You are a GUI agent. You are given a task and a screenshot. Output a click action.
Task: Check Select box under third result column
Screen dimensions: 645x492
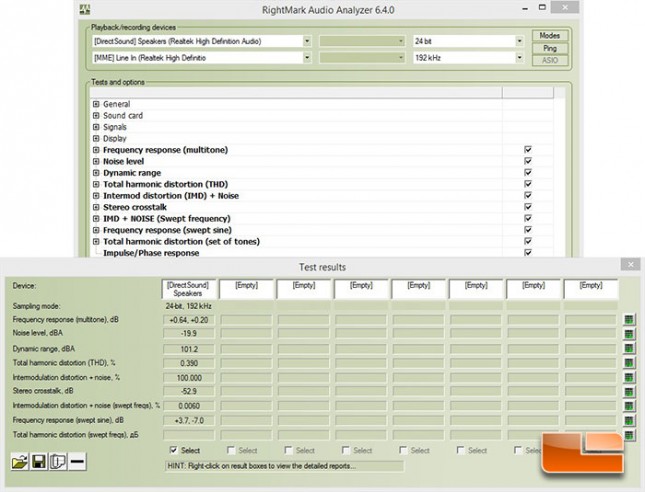pos(288,450)
